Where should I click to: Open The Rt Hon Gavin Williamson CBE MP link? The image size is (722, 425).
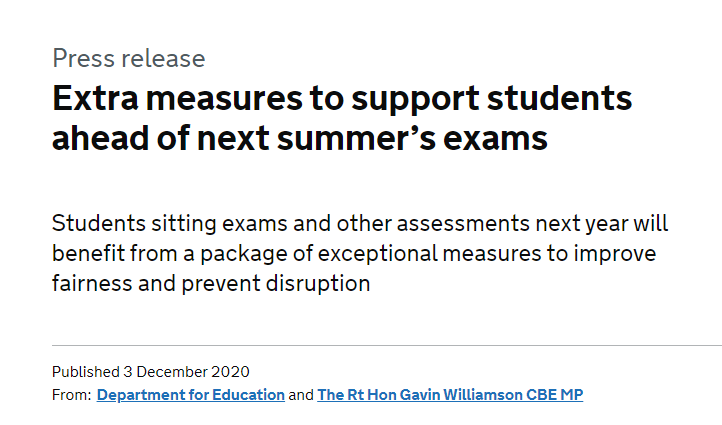point(450,395)
